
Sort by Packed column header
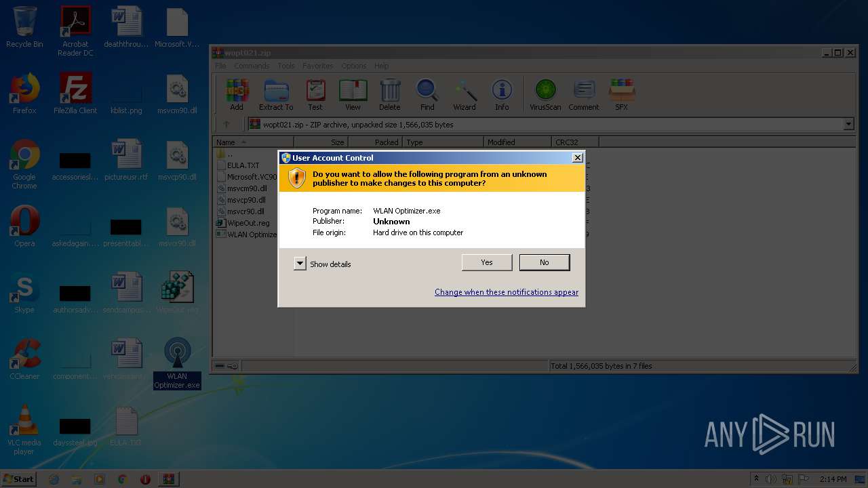point(375,142)
